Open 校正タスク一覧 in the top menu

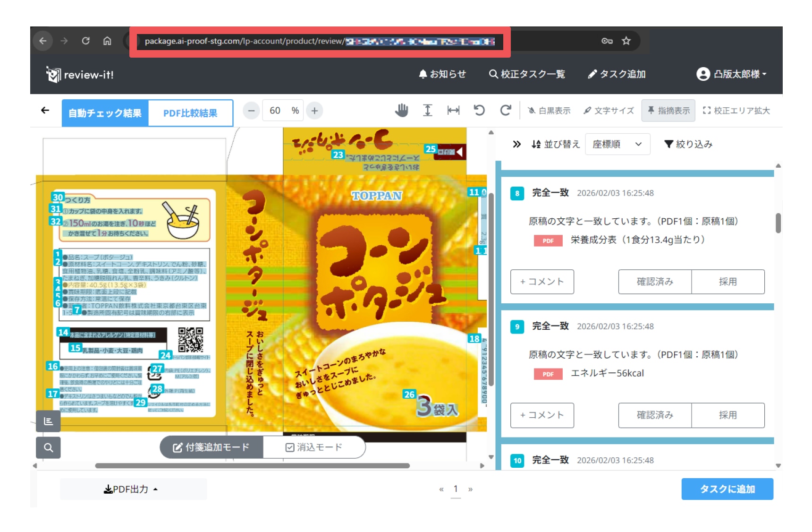pyautogui.click(x=527, y=74)
